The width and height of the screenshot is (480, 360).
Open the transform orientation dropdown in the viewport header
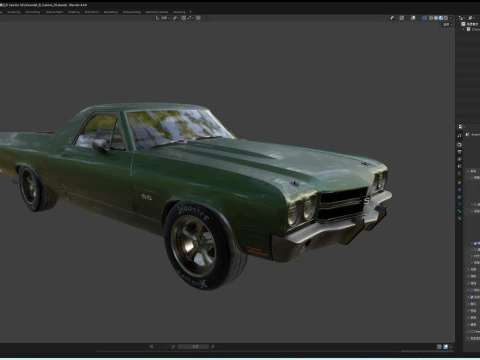click(163, 18)
